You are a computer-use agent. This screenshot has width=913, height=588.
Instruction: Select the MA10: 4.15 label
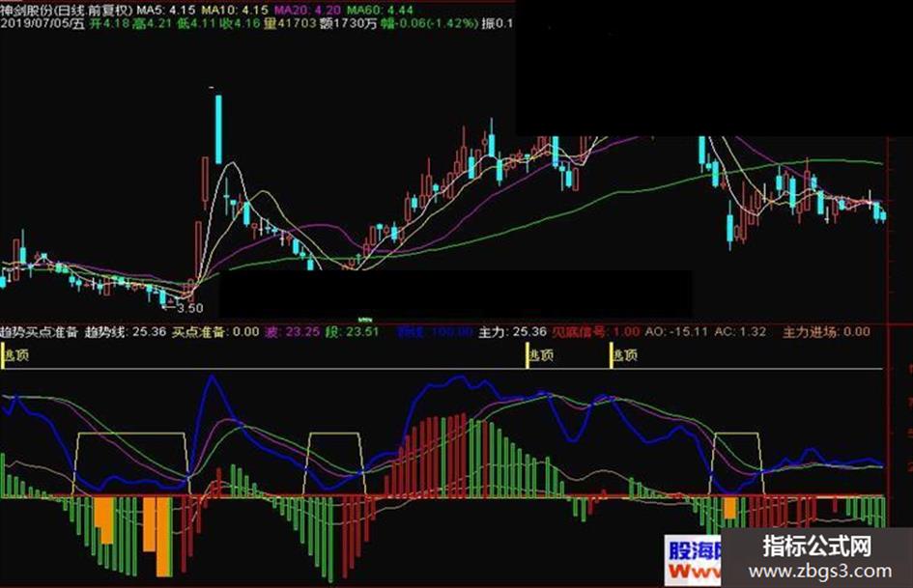[x=235, y=10]
